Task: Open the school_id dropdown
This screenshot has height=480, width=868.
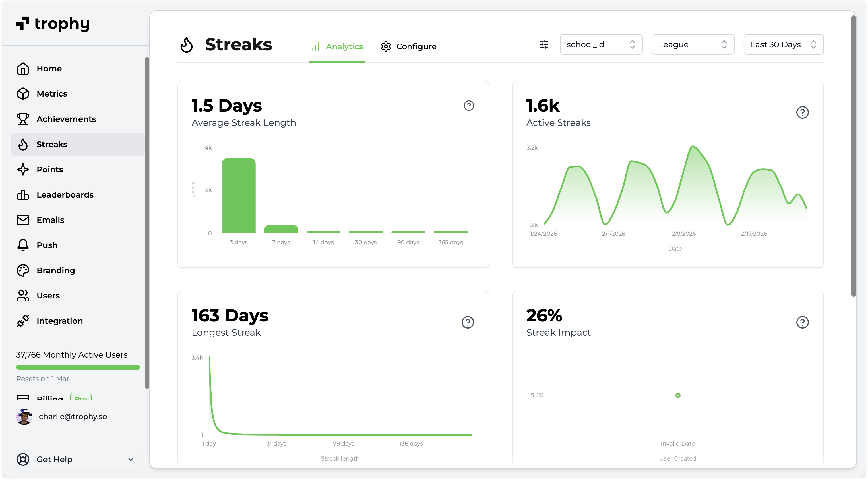Action: click(x=601, y=44)
